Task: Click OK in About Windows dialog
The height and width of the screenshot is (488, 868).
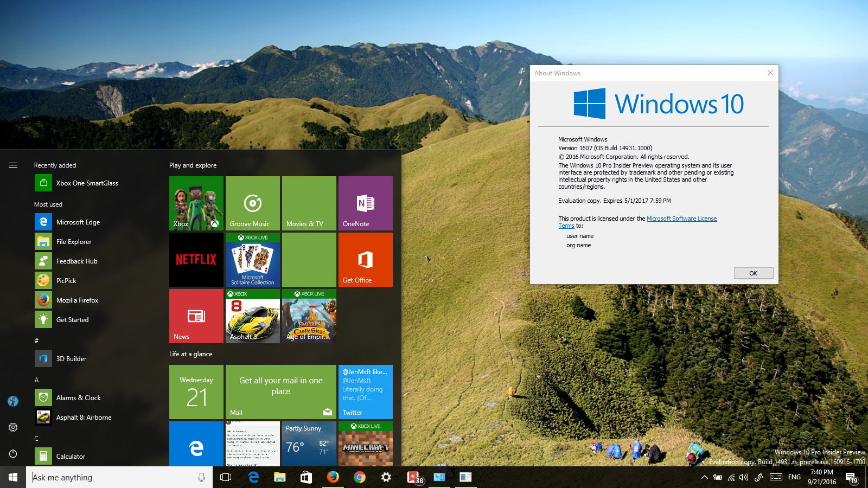Action: point(753,273)
